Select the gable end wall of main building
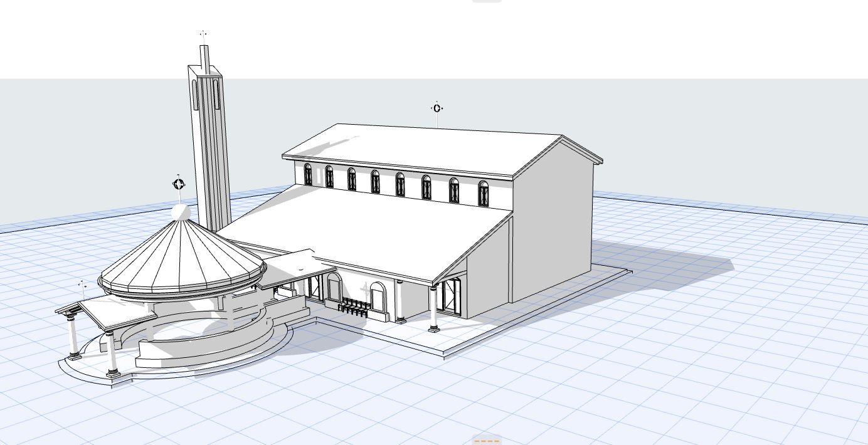This screenshot has height=445, width=868. (553, 219)
